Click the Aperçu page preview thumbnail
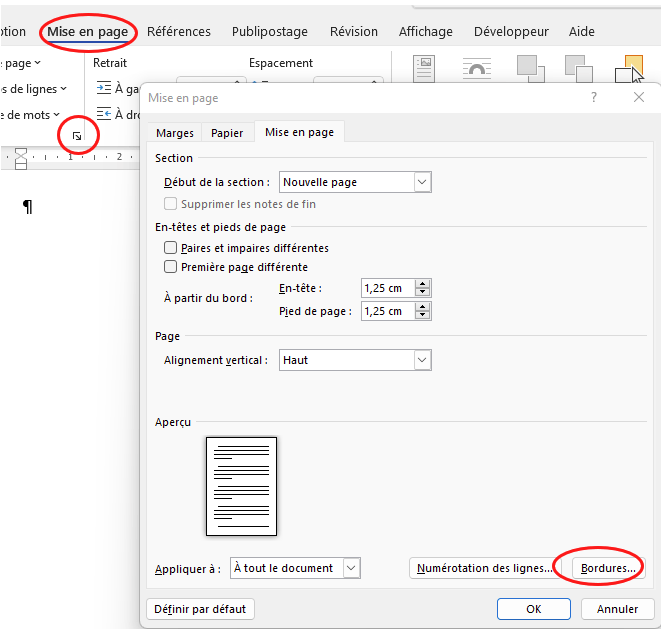 tap(242, 487)
